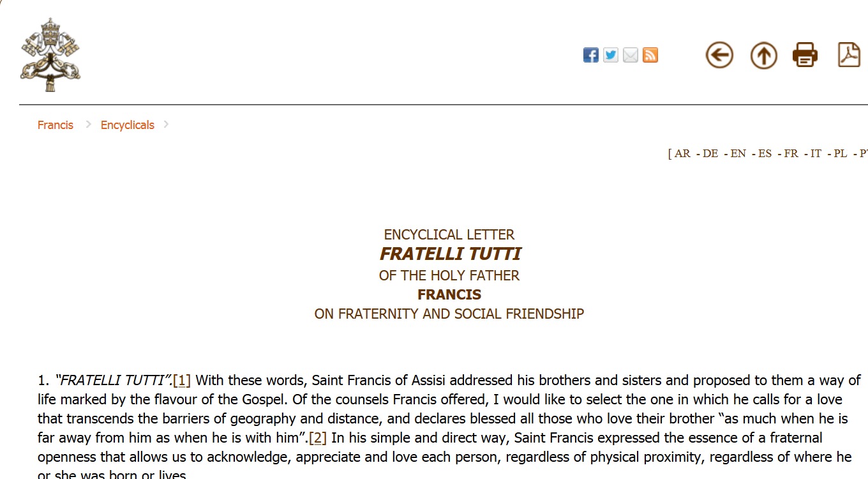Send the page by email icon
Viewport: 868px width, 479px height.
pos(631,56)
